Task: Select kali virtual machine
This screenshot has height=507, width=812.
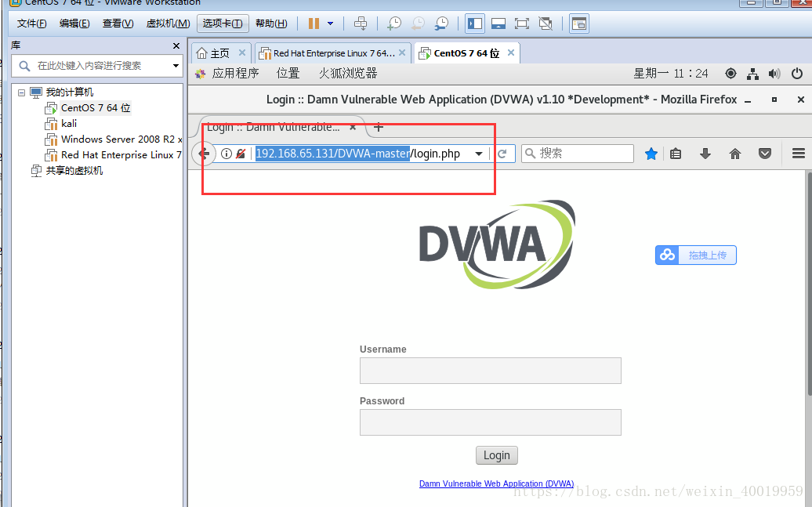Action: click(x=69, y=123)
